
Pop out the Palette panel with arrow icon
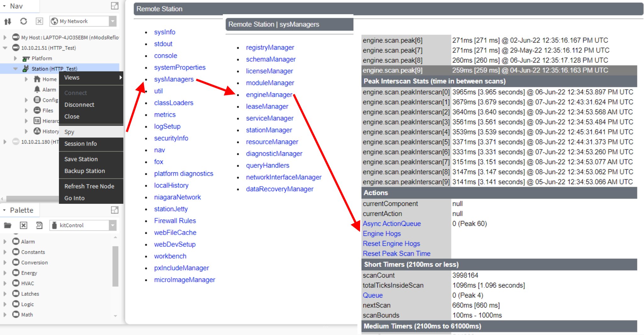click(115, 210)
